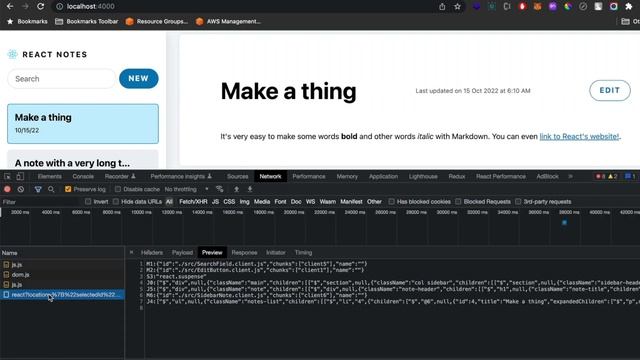The width and height of the screenshot is (640, 360).
Task: Toggle the network filter funnel
Action: [38, 189]
